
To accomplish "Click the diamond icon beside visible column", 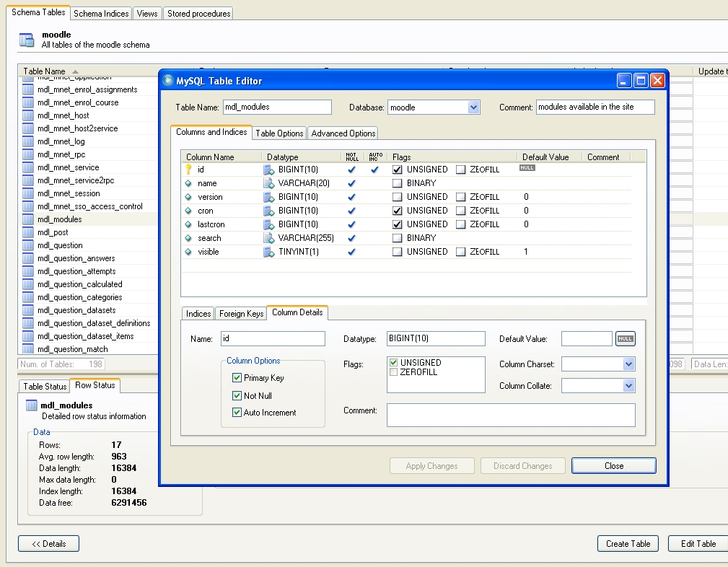I will pos(188,252).
